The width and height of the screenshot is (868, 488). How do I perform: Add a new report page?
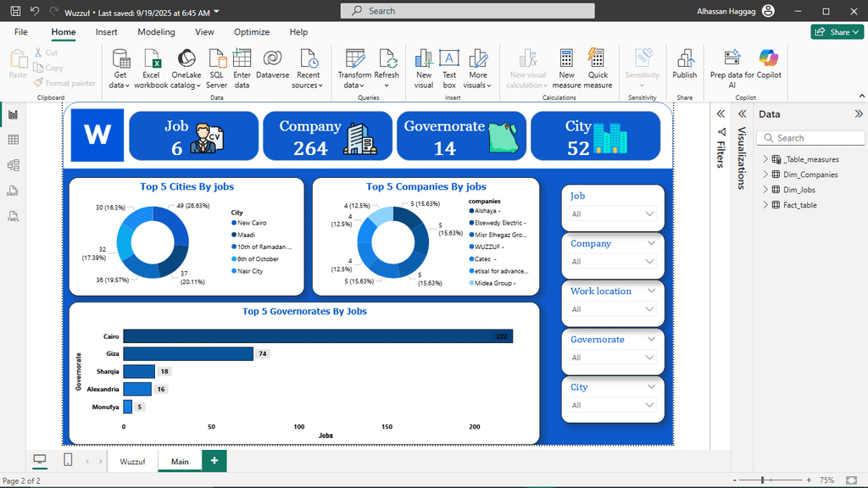[x=214, y=461]
